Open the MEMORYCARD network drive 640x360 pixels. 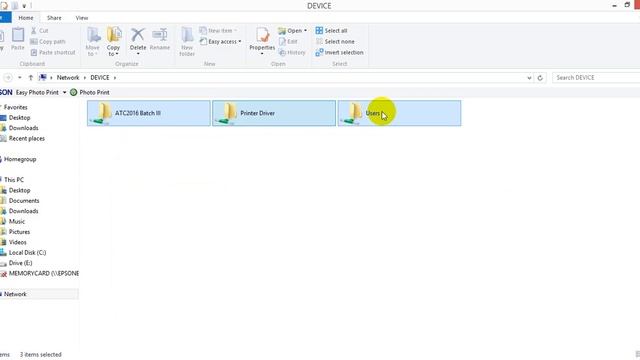click(44, 273)
